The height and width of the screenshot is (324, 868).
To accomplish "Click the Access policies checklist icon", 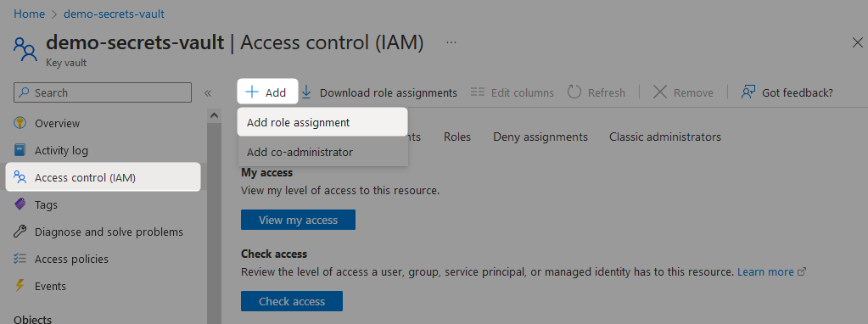I will (x=20, y=259).
